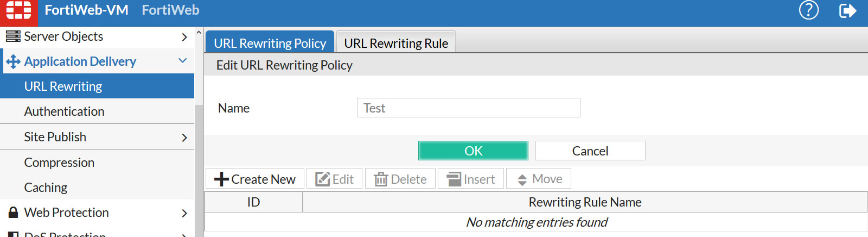Expand the Server Objects chevron
This screenshot has width=868, height=237.
coord(184,37)
